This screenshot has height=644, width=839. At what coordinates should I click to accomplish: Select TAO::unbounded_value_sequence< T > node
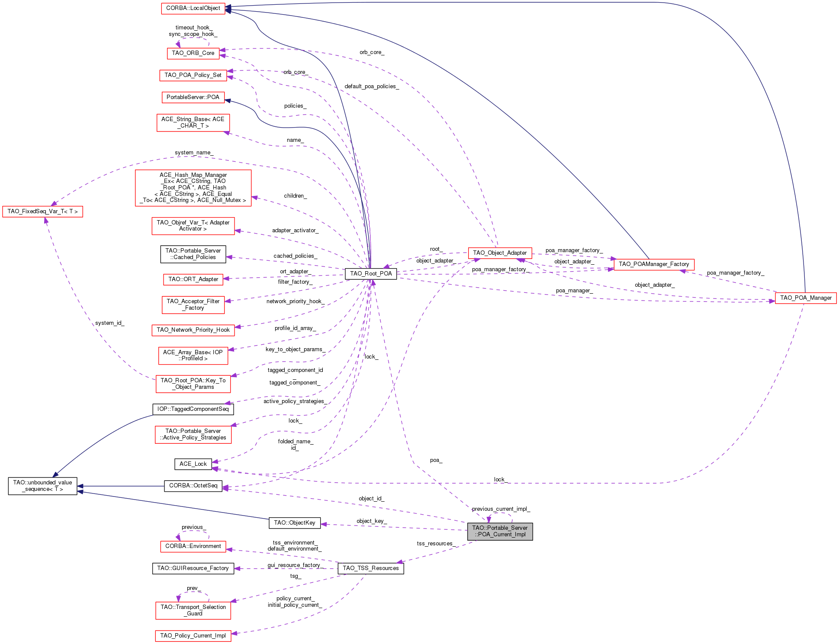pyautogui.click(x=42, y=486)
